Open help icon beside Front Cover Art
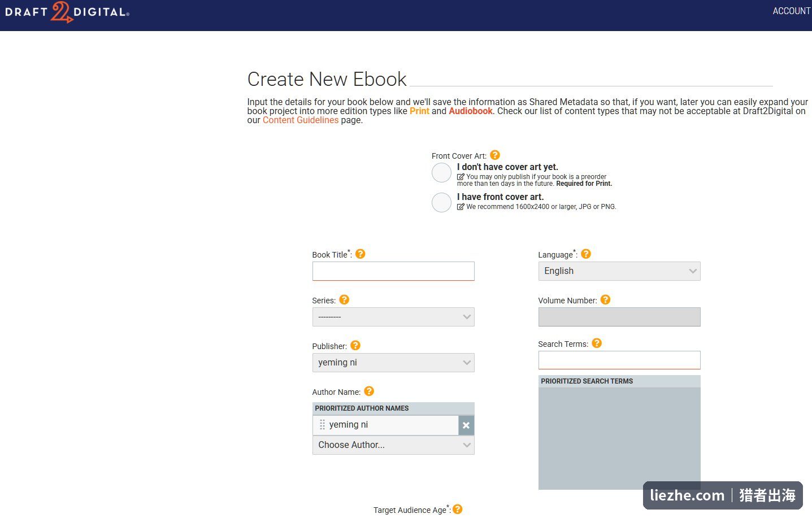The image size is (812, 518). tap(495, 155)
